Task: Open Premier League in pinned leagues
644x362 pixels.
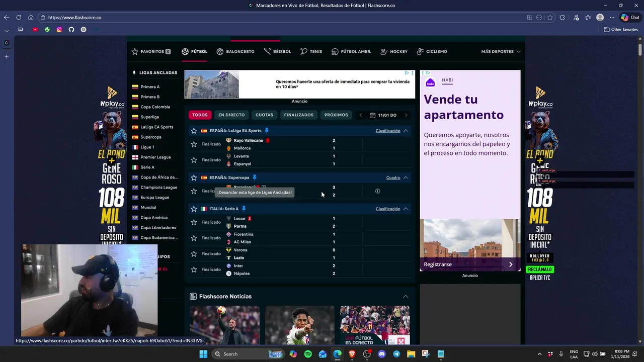Action: pos(155,157)
